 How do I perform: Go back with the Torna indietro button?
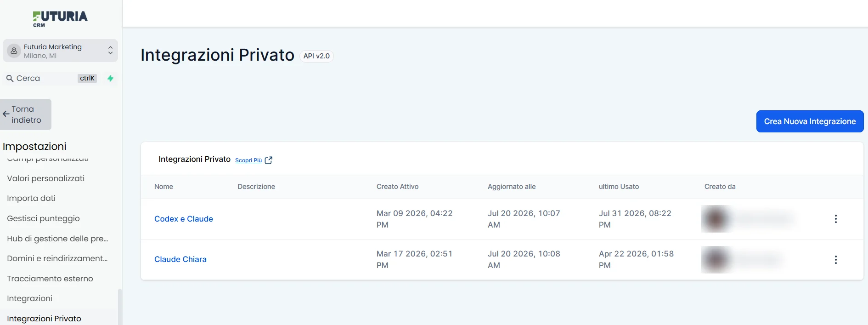[x=26, y=114]
